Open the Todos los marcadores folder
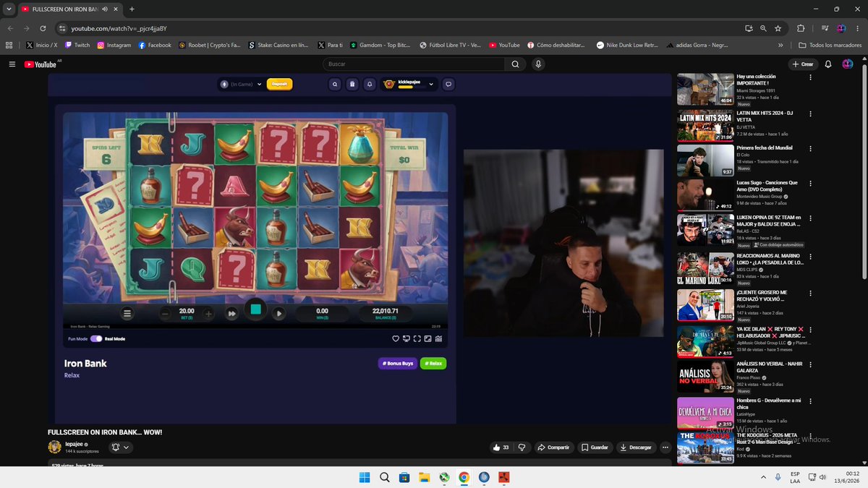Image resolution: width=868 pixels, height=488 pixels. 830,45
